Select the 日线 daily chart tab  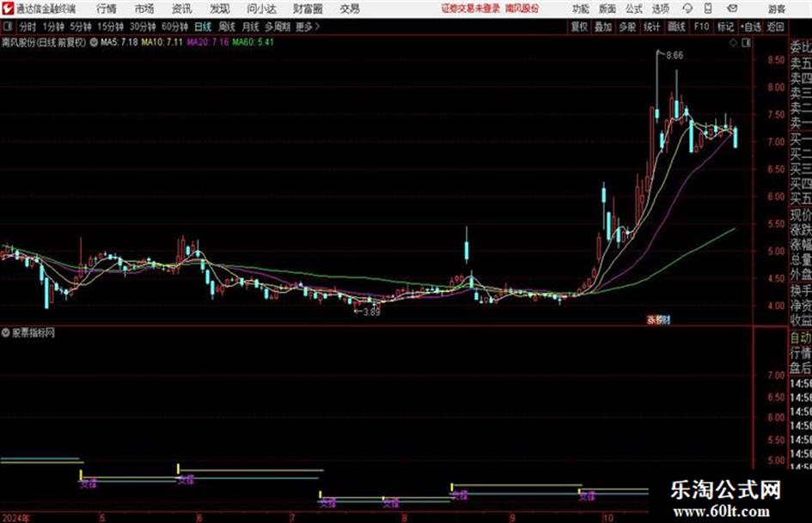tap(203, 27)
